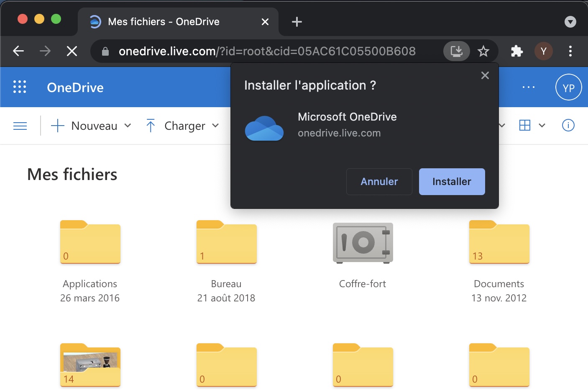Stop loading the page
Image resolution: width=588 pixels, height=391 pixels.
pyautogui.click(x=72, y=51)
